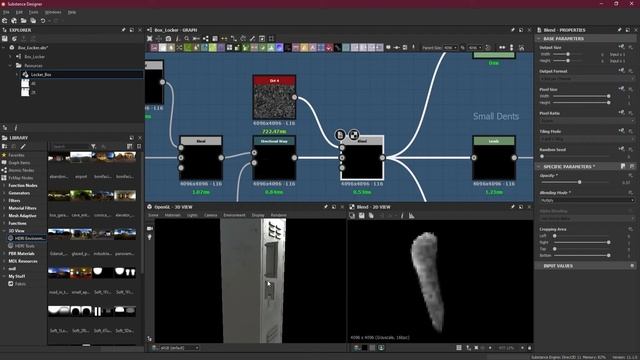
Task: Select the Directional Warp node
Action: pos(274,158)
